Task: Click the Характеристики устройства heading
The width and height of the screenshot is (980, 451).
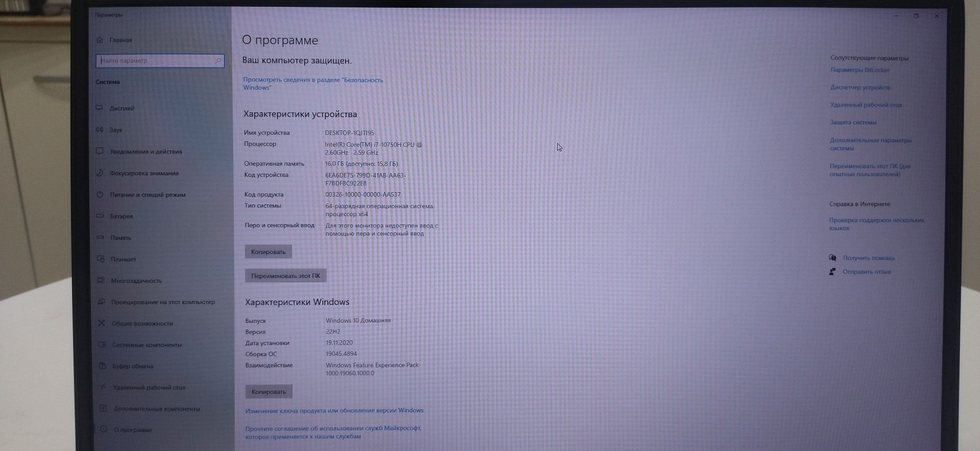Action: click(300, 114)
